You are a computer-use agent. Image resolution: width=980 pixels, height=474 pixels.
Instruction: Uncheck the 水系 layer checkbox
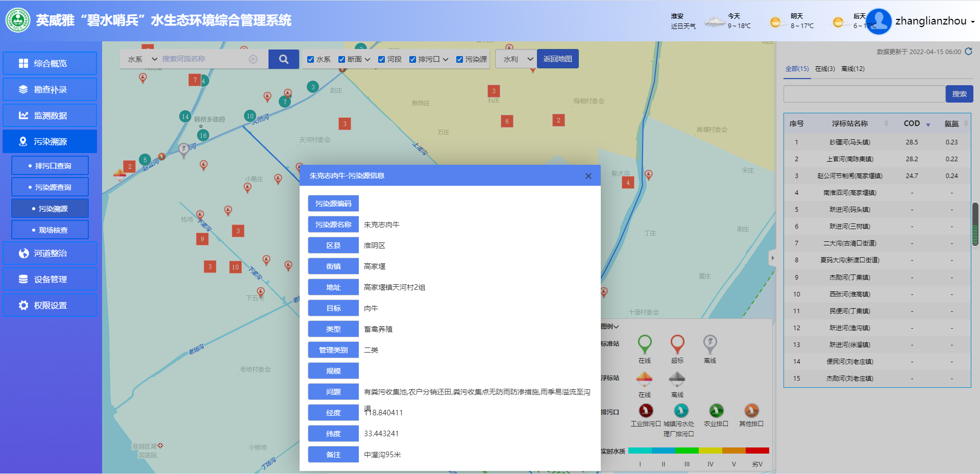click(x=310, y=60)
